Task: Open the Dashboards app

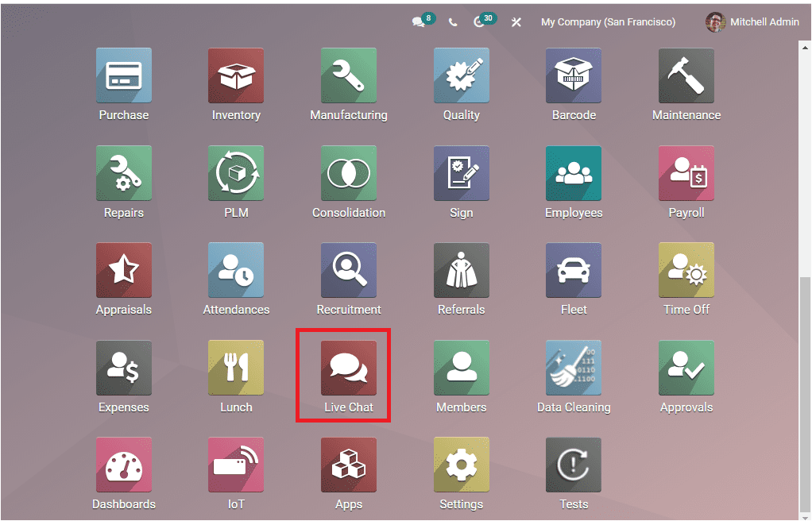Action: point(124,465)
